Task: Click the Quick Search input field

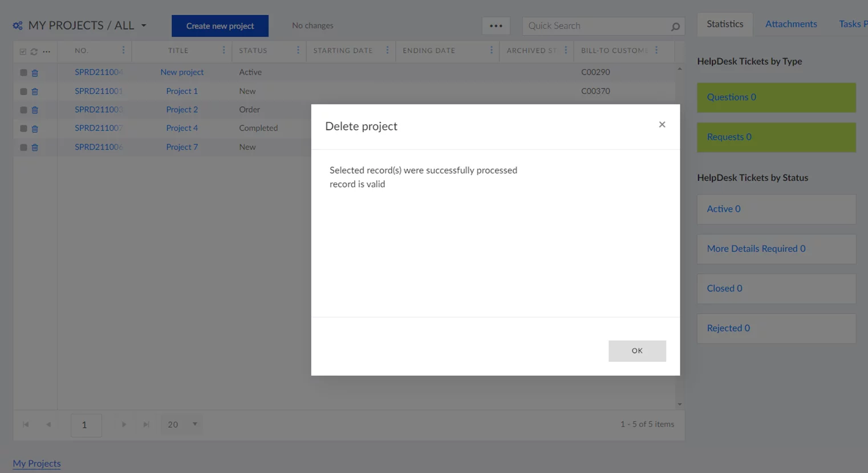Action: tap(596, 26)
